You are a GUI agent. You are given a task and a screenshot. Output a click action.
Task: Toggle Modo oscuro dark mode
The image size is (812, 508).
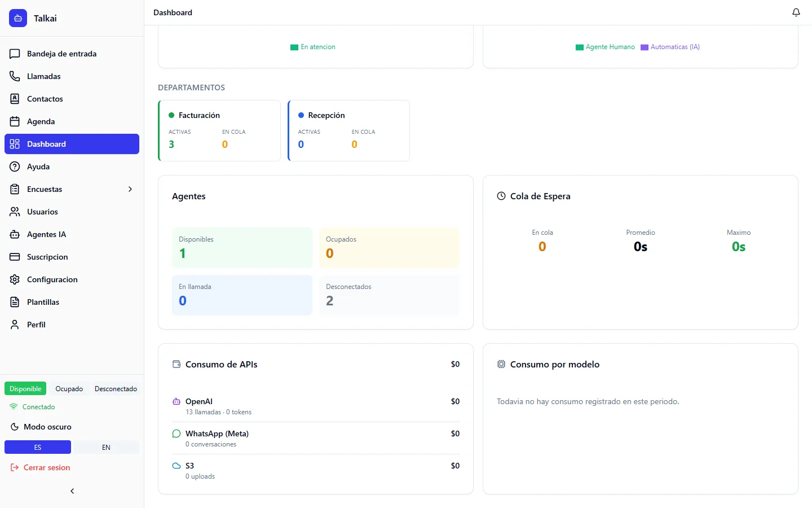click(x=41, y=427)
